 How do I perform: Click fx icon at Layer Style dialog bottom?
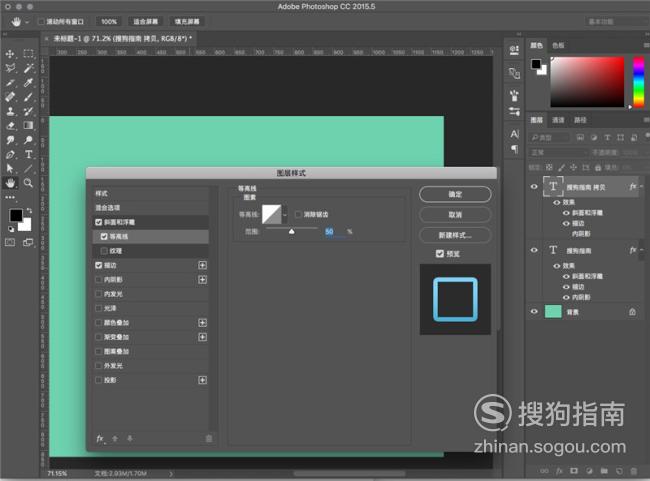coord(100,438)
